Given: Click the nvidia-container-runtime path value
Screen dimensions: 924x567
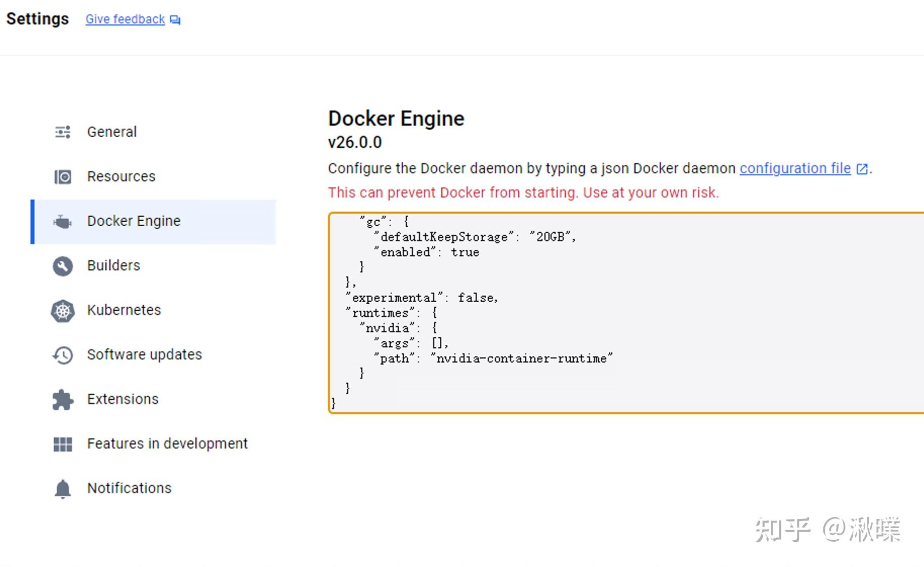Looking at the screenshot, I should [x=522, y=358].
